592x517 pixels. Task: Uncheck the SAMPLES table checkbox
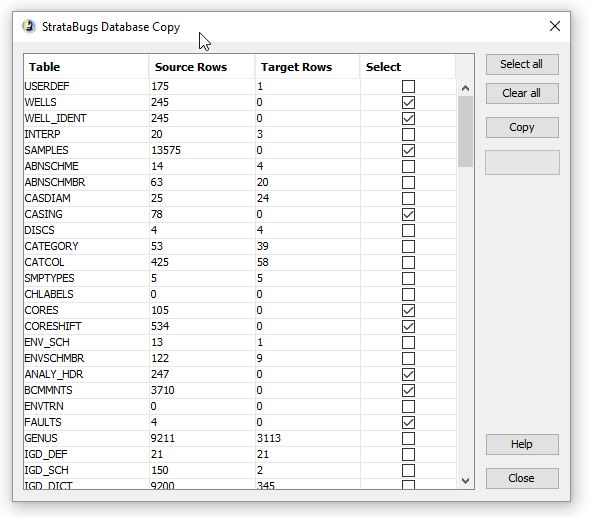point(408,150)
